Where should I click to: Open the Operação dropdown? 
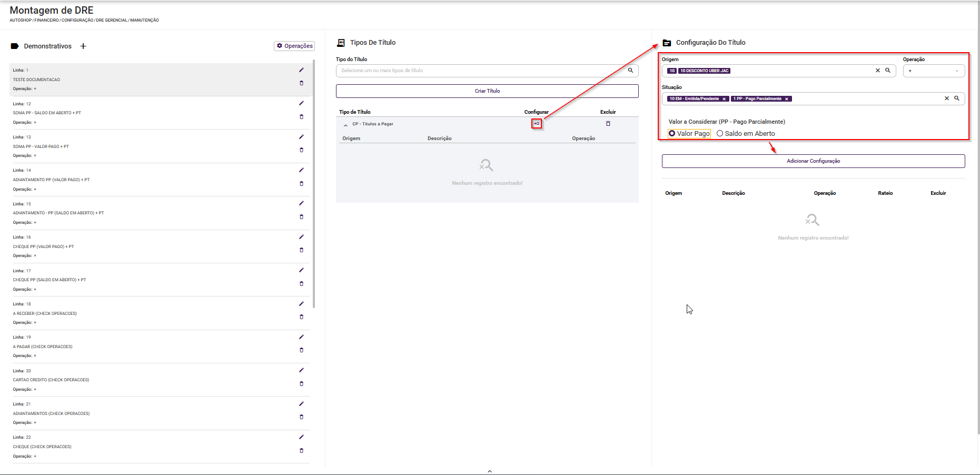pyautogui.click(x=934, y=71)
